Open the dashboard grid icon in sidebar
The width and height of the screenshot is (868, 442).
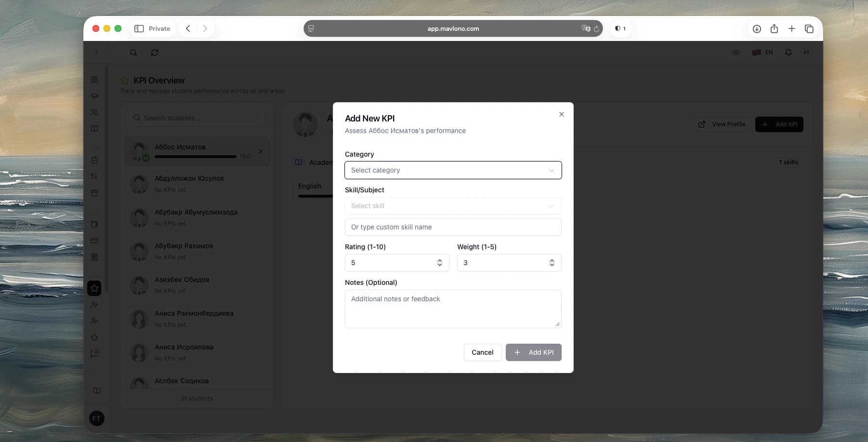[94, 80]
